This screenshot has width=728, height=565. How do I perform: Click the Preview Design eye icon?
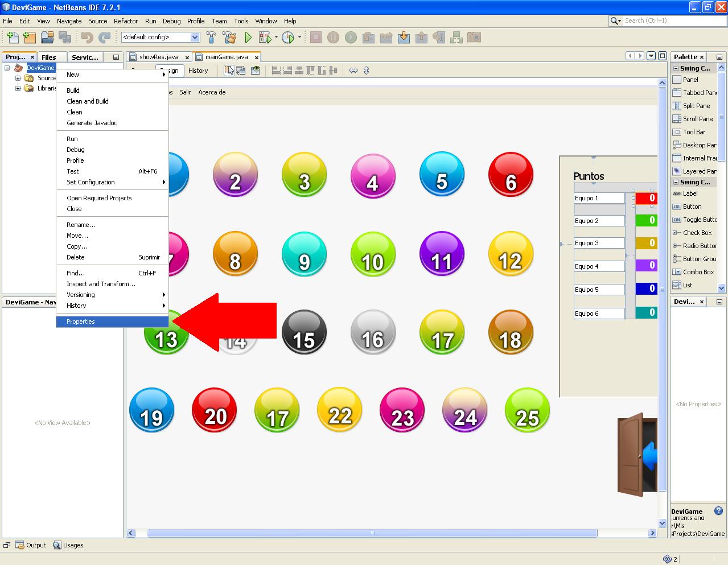coord(256,71)
